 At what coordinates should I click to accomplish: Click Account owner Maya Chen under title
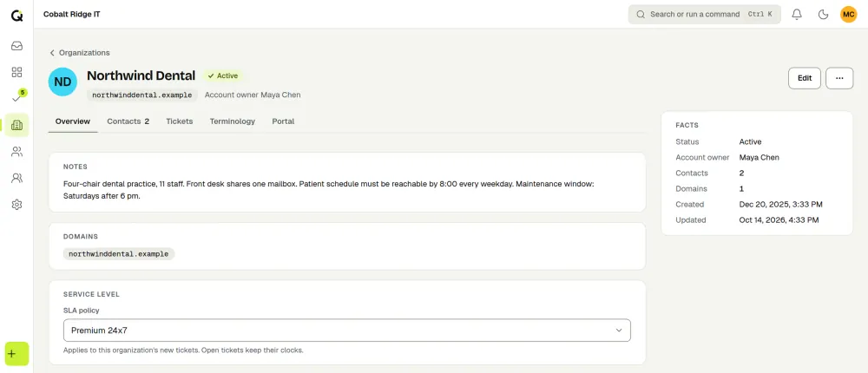[253, 95]
